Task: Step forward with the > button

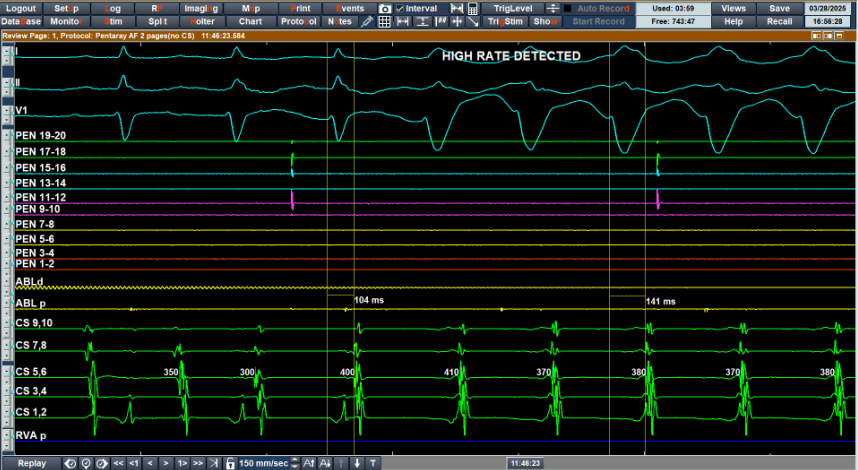Action: [x=166, y=463]
